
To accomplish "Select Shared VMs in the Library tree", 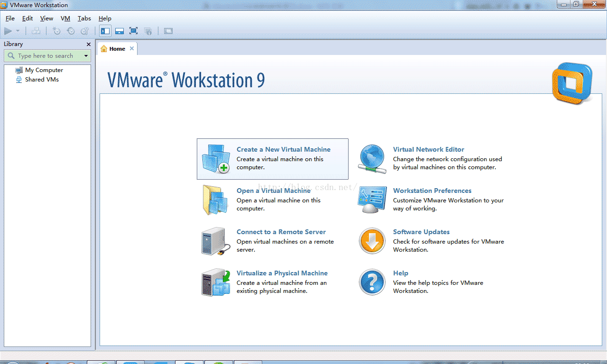I will [37, 80].
